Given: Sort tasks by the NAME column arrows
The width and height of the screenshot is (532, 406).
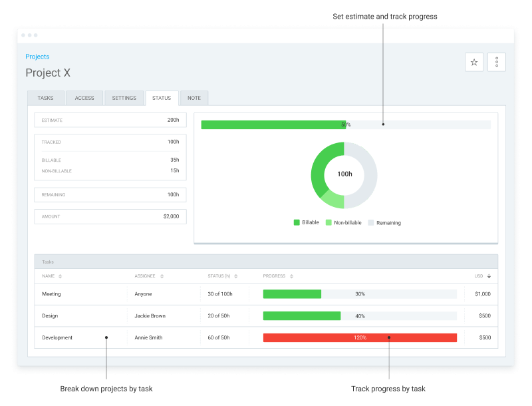Looking at the screenshot, I should coord(60,276).
